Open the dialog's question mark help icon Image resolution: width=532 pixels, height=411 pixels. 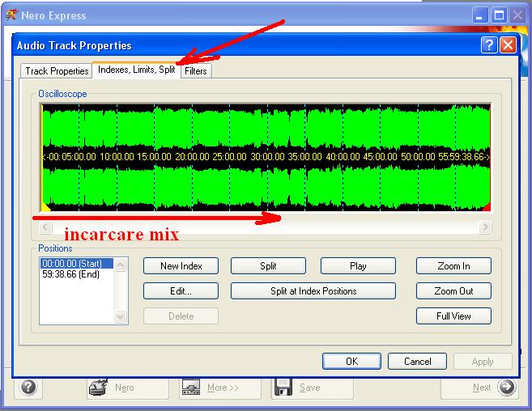click(x=489, y=44)
